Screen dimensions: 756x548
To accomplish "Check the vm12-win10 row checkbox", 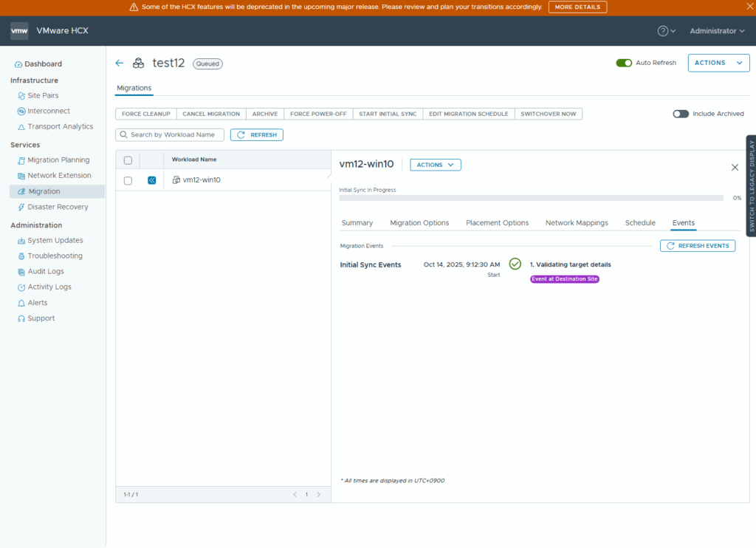I will (x=128, y=180).
